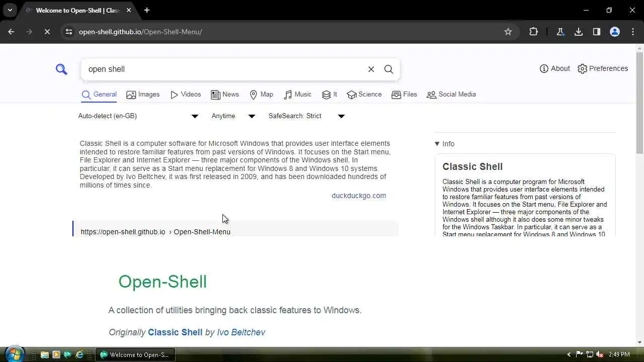
Task: Click the 2:49 PM system clock
Action: click(619, 355)
